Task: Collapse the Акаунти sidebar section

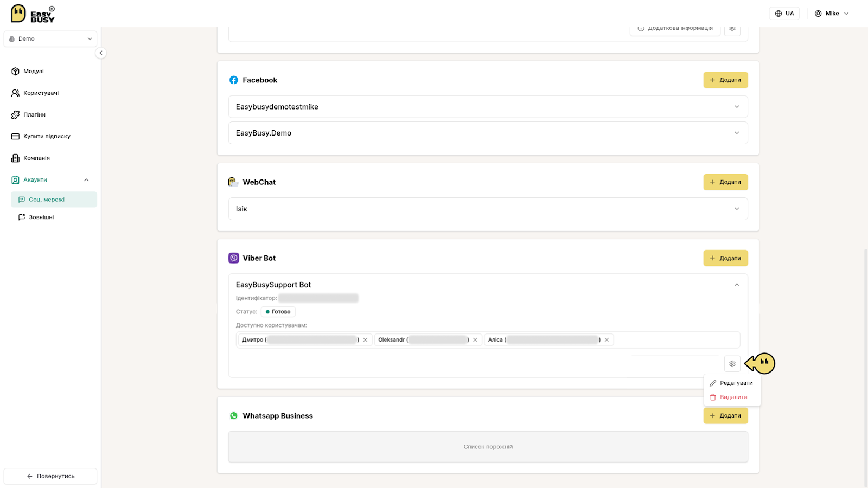Action: click(86, 180)
